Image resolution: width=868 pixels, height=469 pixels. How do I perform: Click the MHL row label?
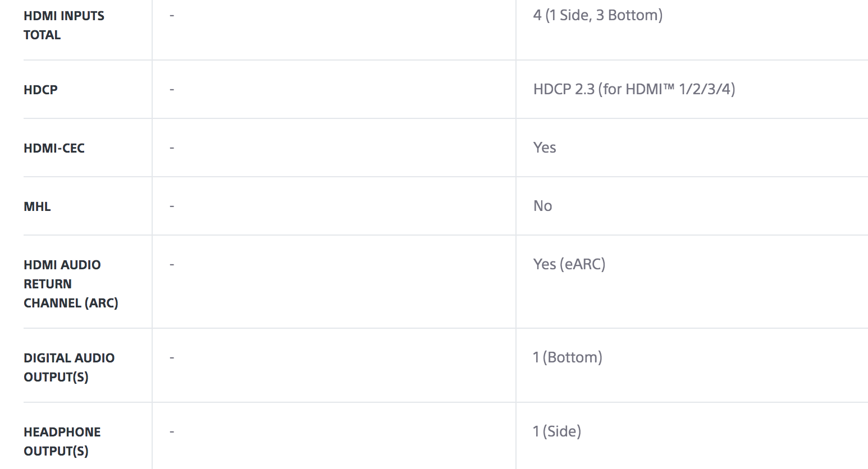[x=37, y=206]
